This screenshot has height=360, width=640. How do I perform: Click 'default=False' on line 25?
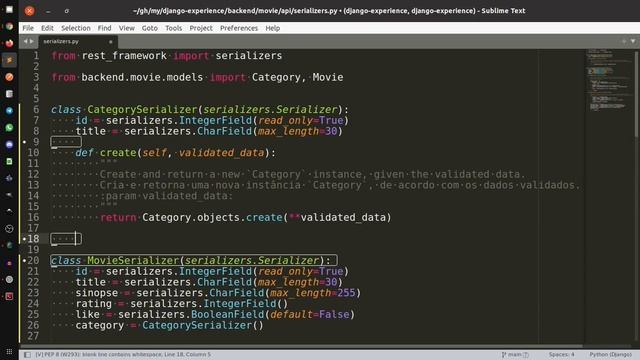(x=310, y=315)
